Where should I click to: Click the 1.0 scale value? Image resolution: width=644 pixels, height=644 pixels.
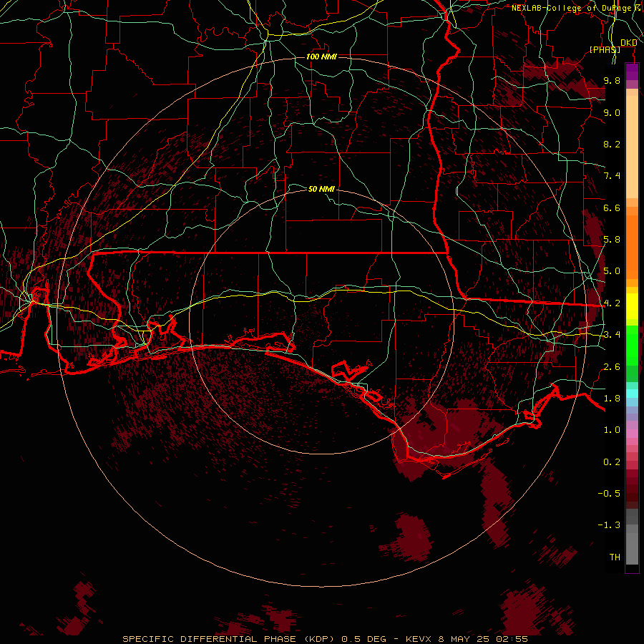click(612, 430)
